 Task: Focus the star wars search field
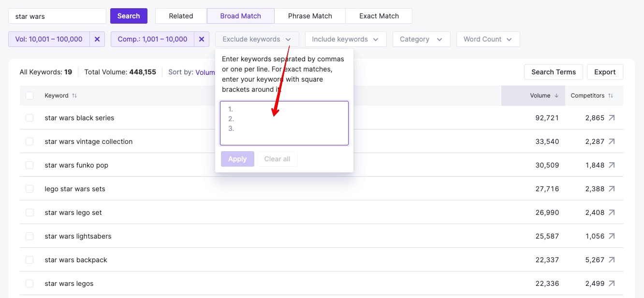pos(57,16)
